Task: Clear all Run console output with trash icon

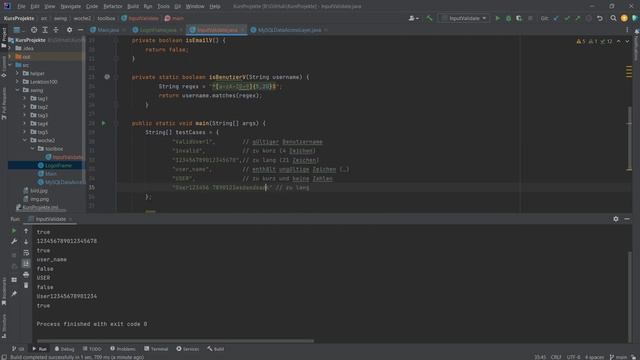Action: 26,285
